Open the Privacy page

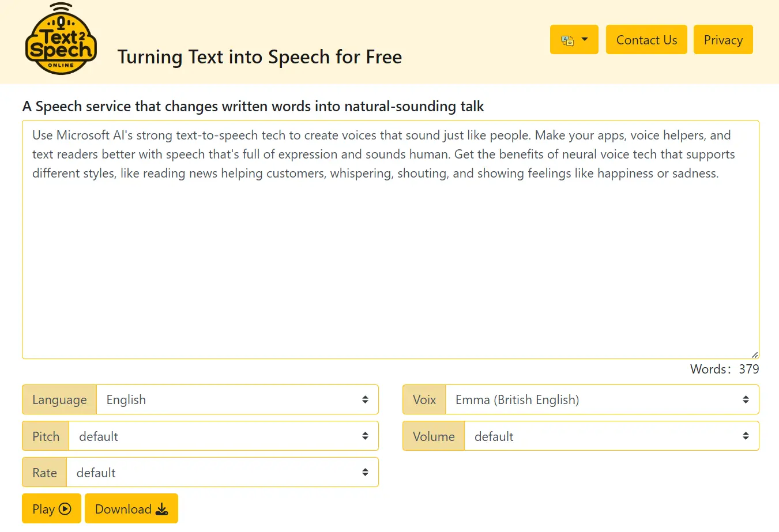coord(723,39)
